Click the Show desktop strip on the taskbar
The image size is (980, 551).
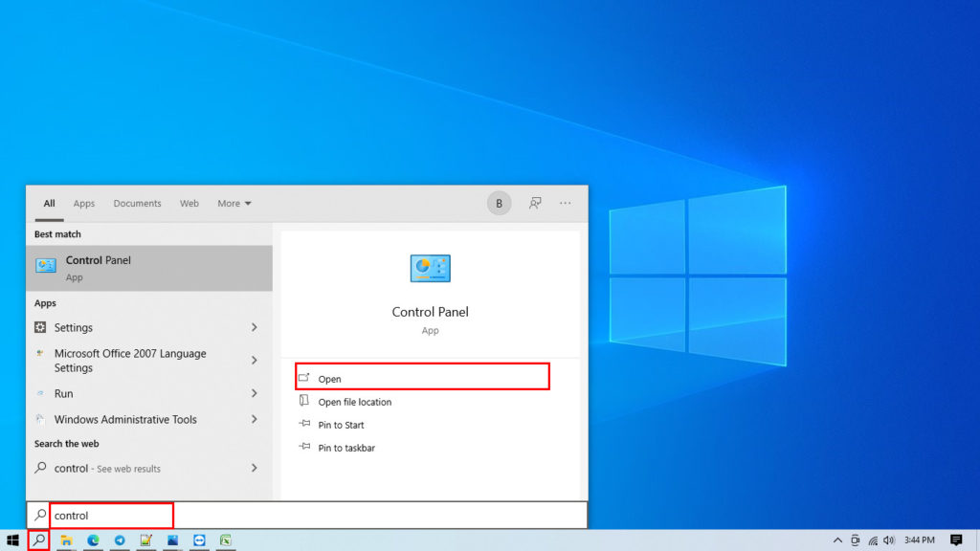click(x=977, y=540)
